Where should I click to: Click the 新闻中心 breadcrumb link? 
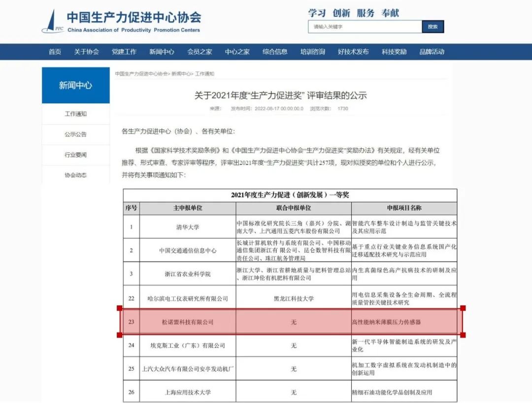pos(181,73)
